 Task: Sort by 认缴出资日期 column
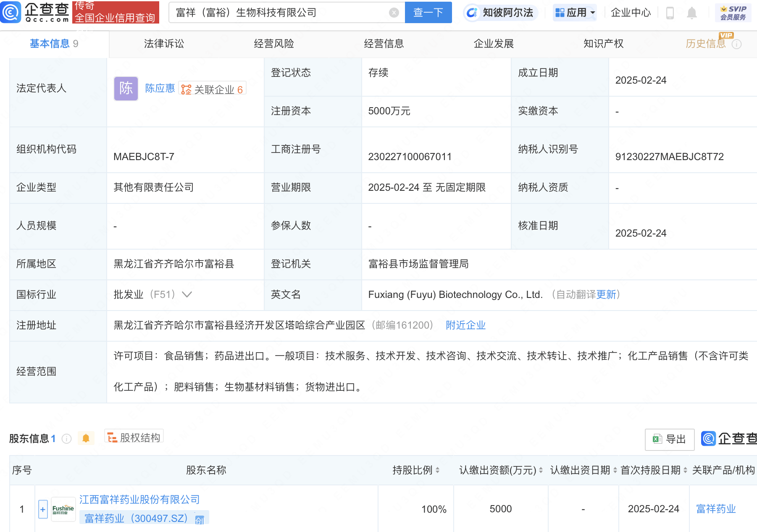click(x=615, y=470)
